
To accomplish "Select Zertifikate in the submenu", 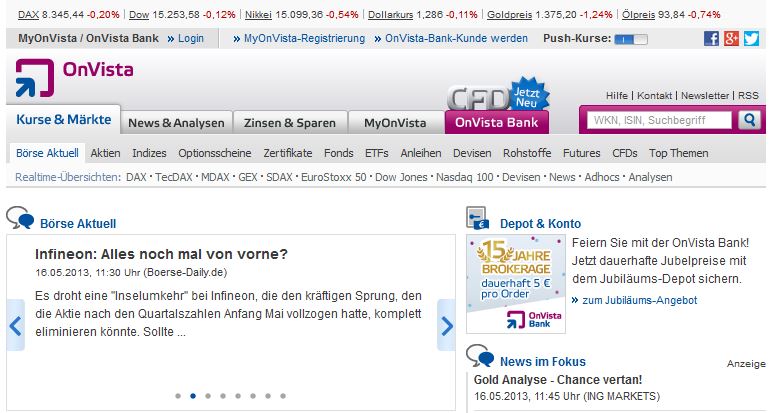I will [x=288, y=153].
